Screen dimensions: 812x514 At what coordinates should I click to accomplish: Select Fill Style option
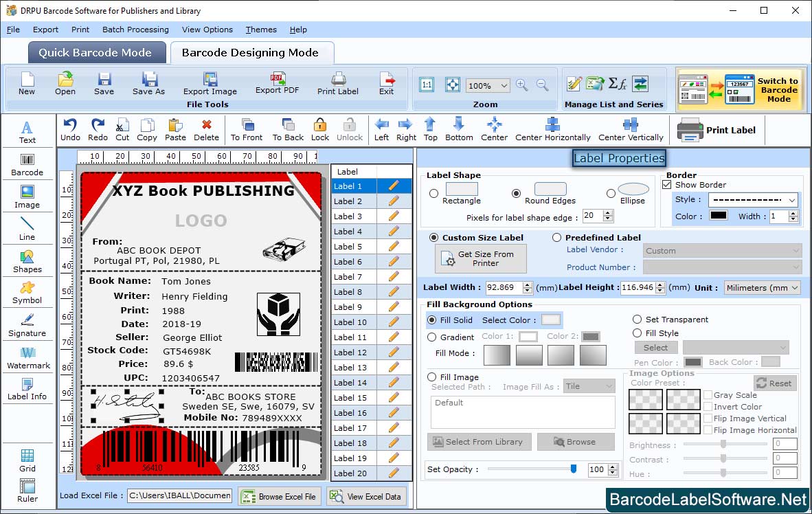pos(637,333)
